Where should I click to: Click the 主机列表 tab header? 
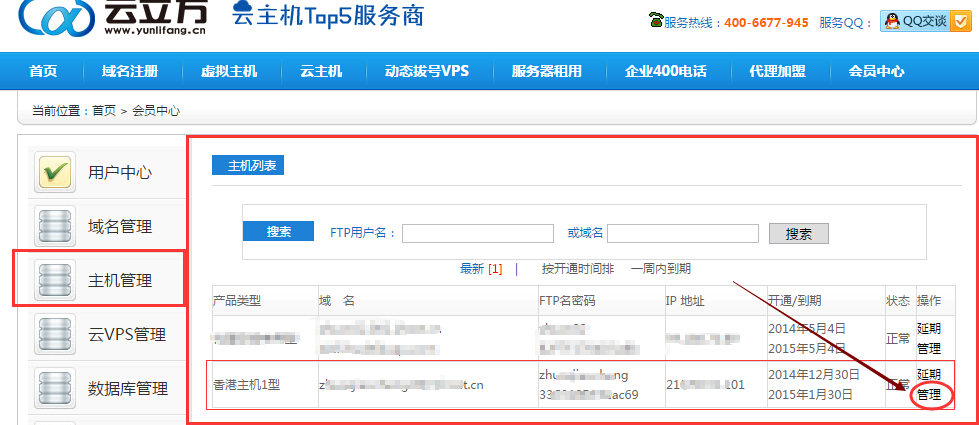click(248, 166)
